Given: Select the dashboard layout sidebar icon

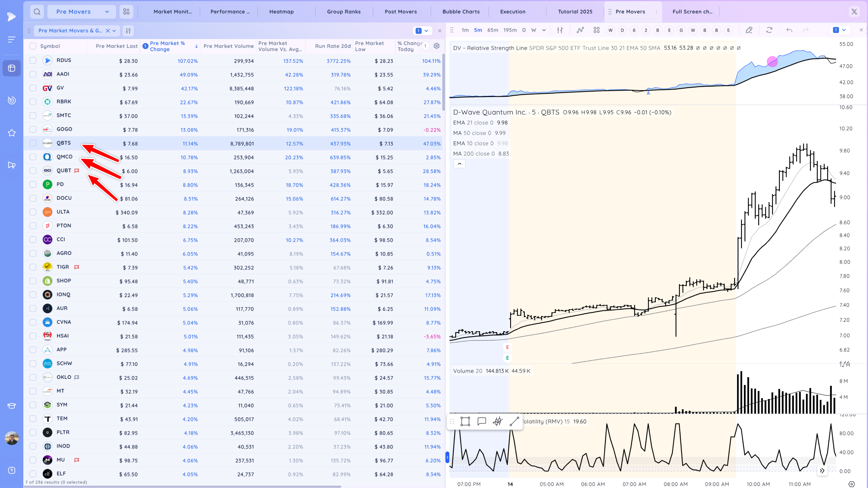Looking at the screenshot, I should coord(12,68).
